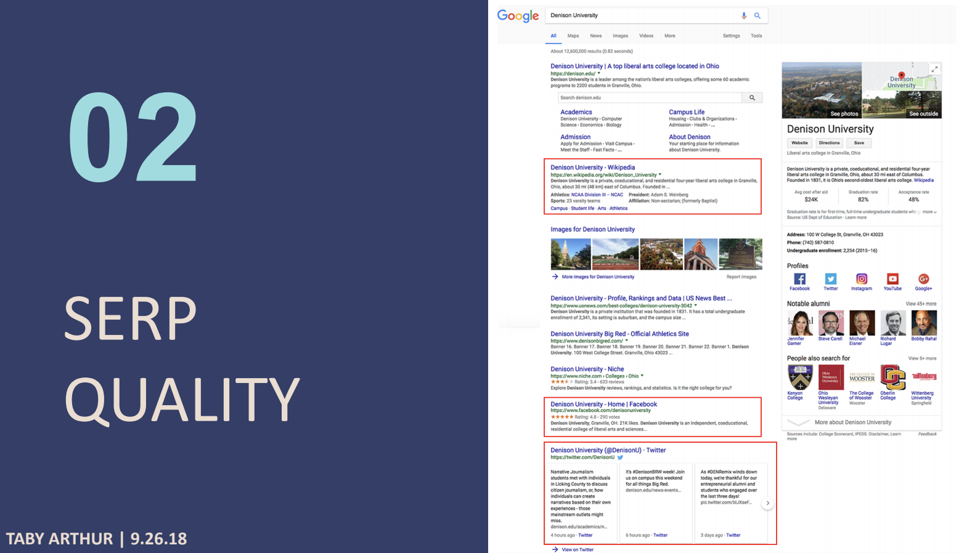Switch to the Maps tab

pos(573,36)
